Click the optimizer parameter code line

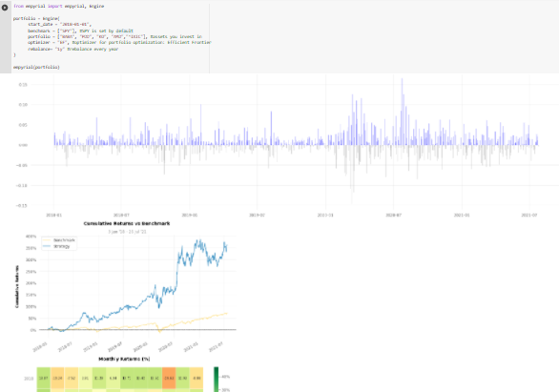[119, 42]
